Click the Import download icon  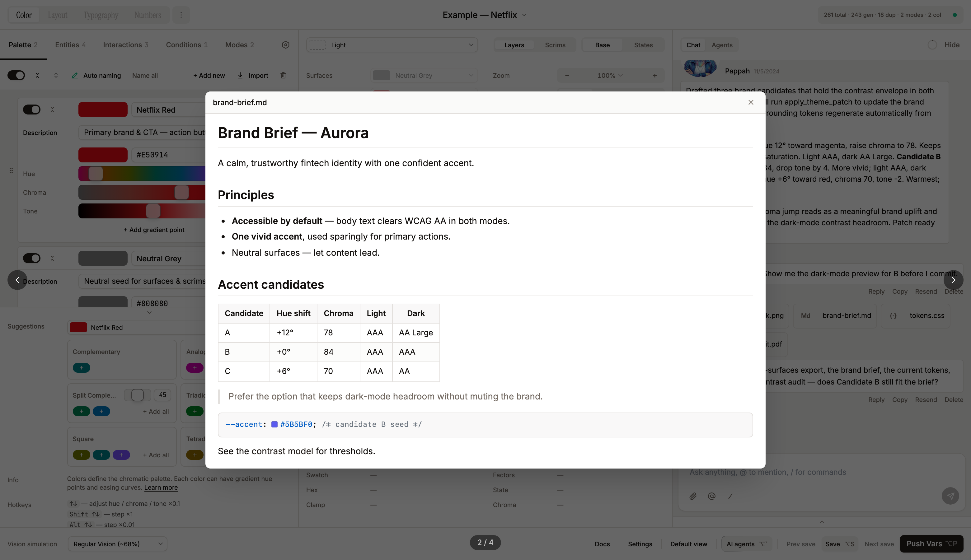coord(240,75)
